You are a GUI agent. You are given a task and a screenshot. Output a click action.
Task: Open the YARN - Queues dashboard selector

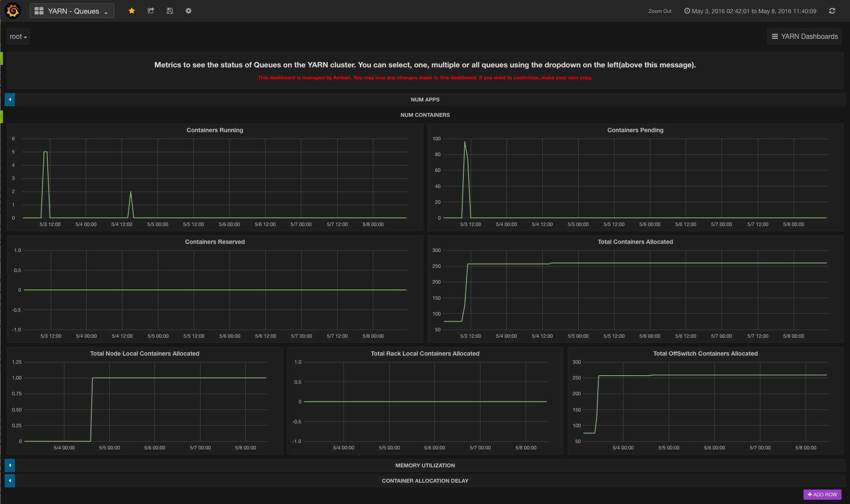tap(72, 11)
